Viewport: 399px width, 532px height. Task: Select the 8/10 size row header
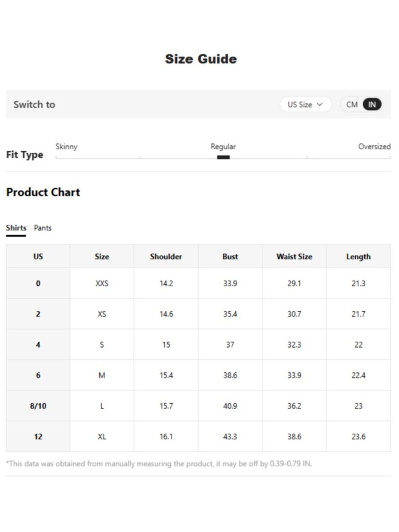(x=38, y=406)
